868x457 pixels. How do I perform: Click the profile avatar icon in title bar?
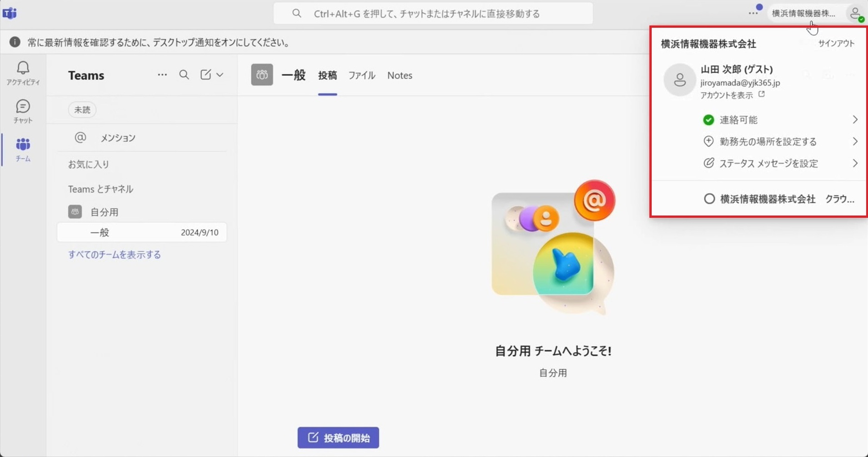tap(856, 14)
